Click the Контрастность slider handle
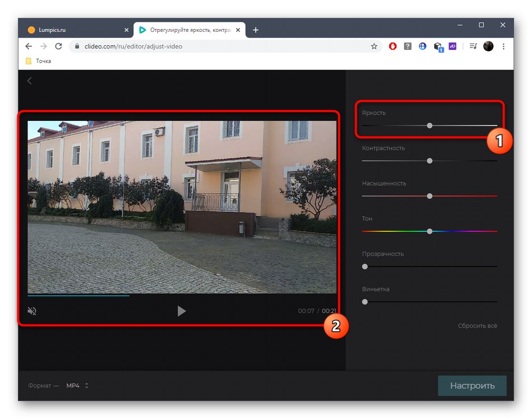 pos(430,161)
